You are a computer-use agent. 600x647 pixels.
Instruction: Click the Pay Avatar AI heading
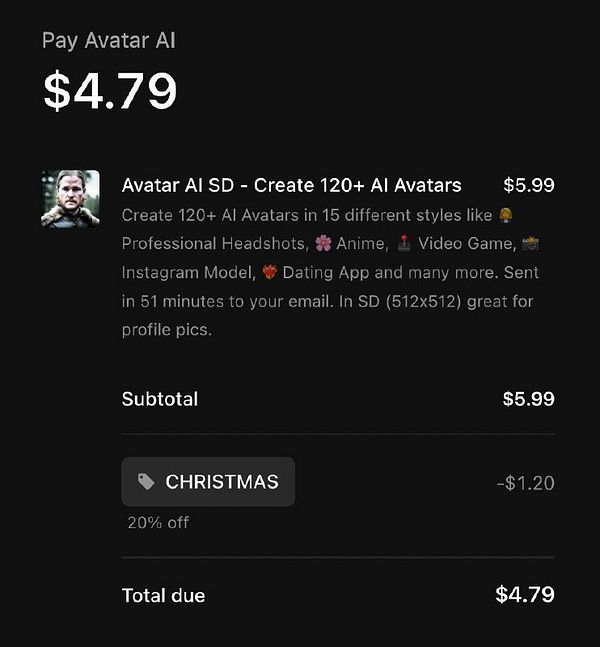pos(109,40)
